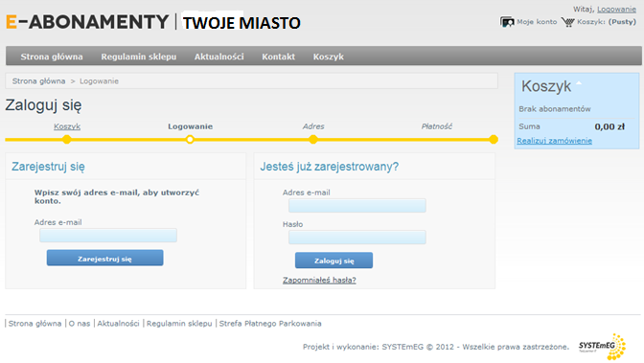
Task: Open Regulamin sklepu in navigation bar
Action: coord(139,57)
